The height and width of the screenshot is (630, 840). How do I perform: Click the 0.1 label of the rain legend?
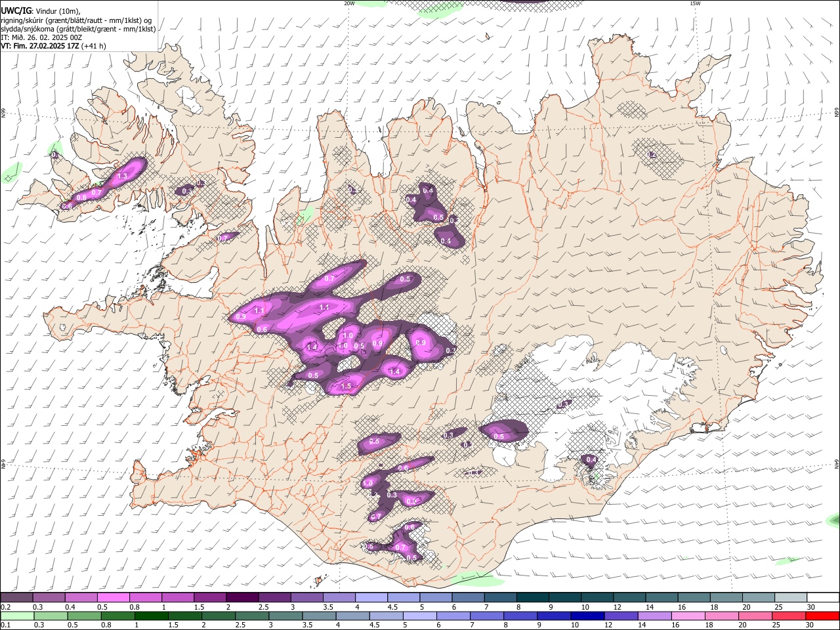5,625
